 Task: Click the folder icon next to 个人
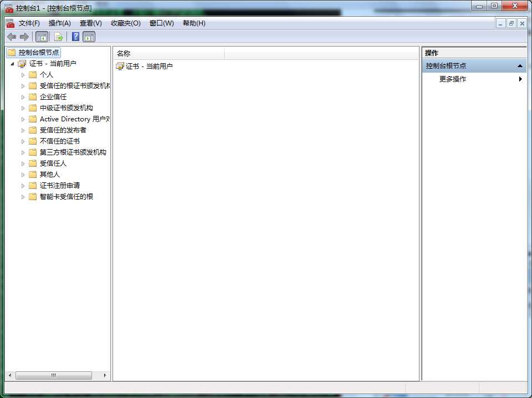point(33,75)
